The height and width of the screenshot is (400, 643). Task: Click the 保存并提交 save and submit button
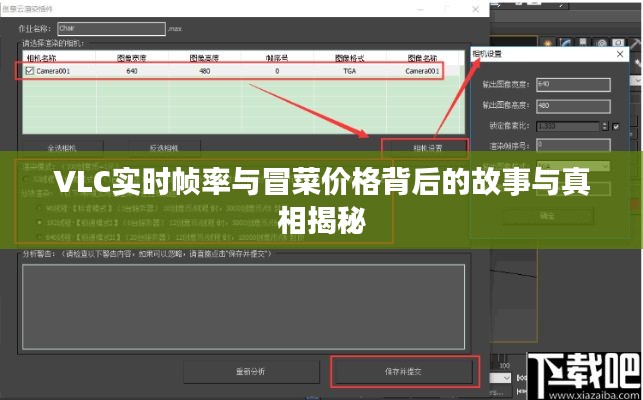click(x=404, y=372)
